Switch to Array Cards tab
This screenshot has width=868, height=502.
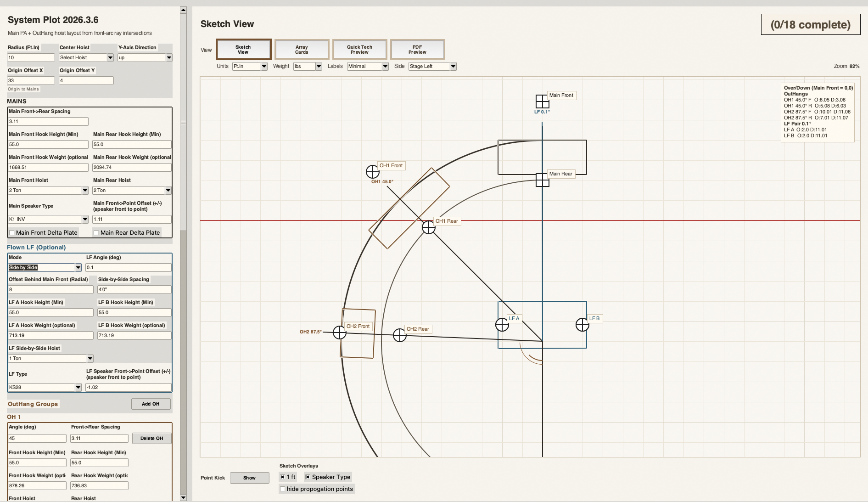pos(302,50)
